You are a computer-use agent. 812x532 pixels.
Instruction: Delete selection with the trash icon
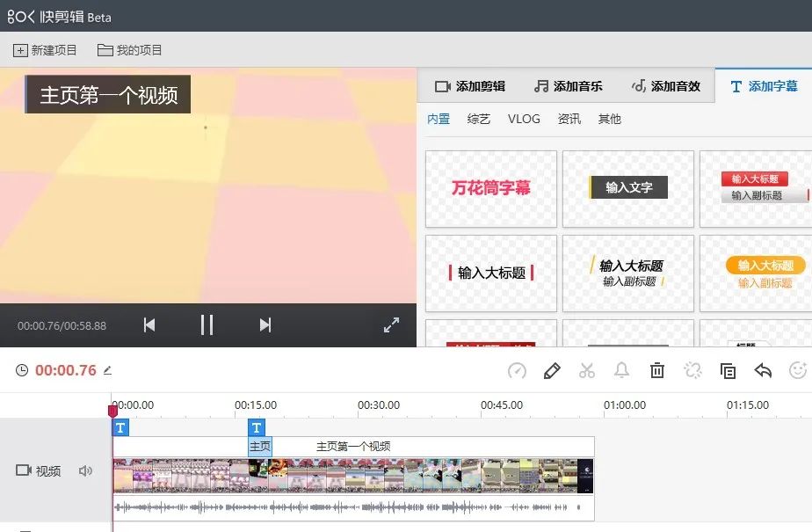[657, 371]
